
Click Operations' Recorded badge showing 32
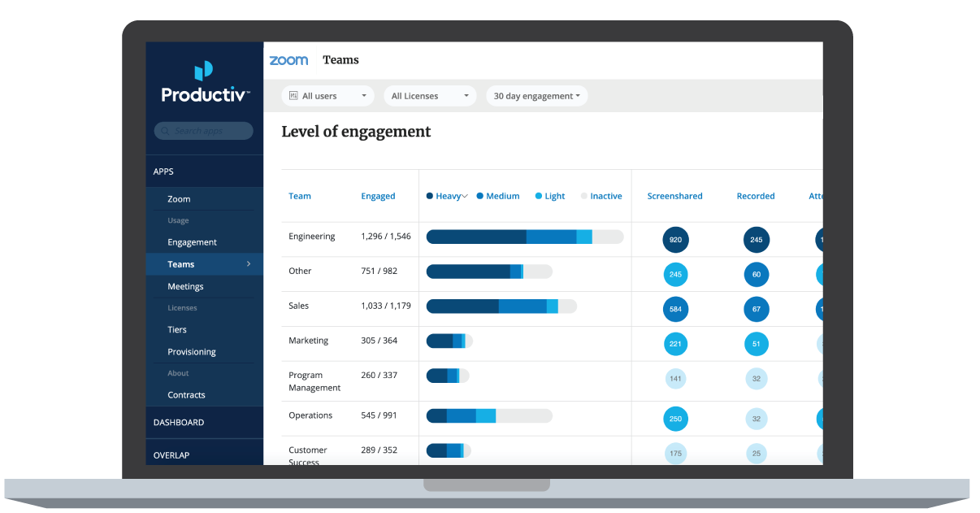tap(756, 418)
